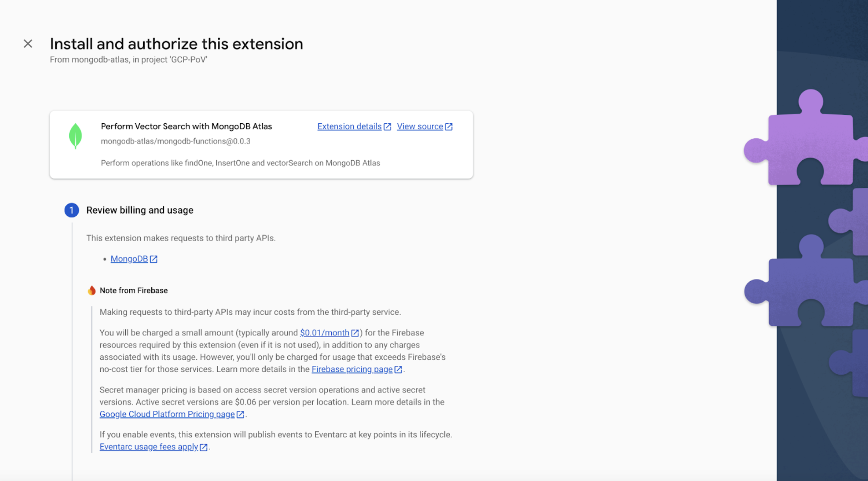Click external-link icon next to View source
Viewport: 868px width, 481px height.
pos(449,127)
